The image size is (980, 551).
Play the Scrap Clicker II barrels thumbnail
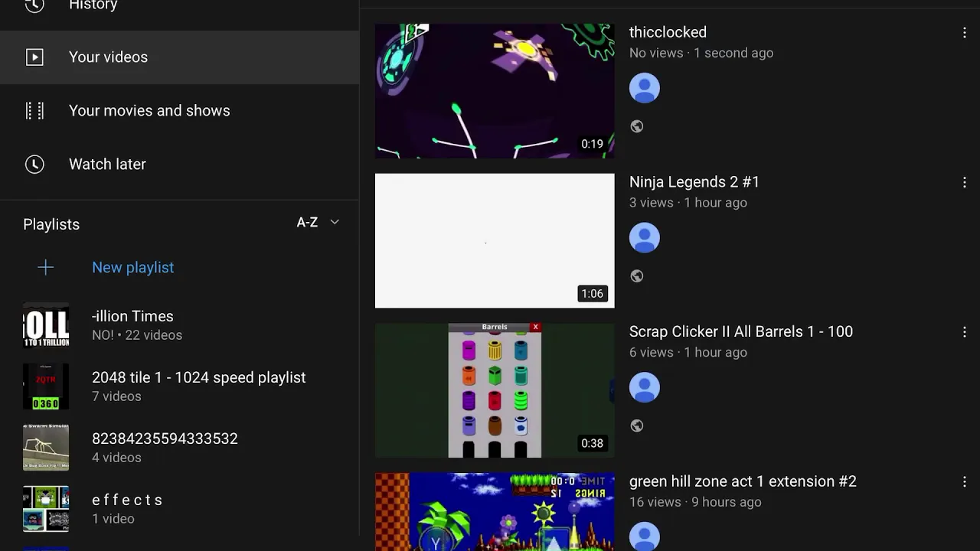pyautogui.click(x=495, y=390)
